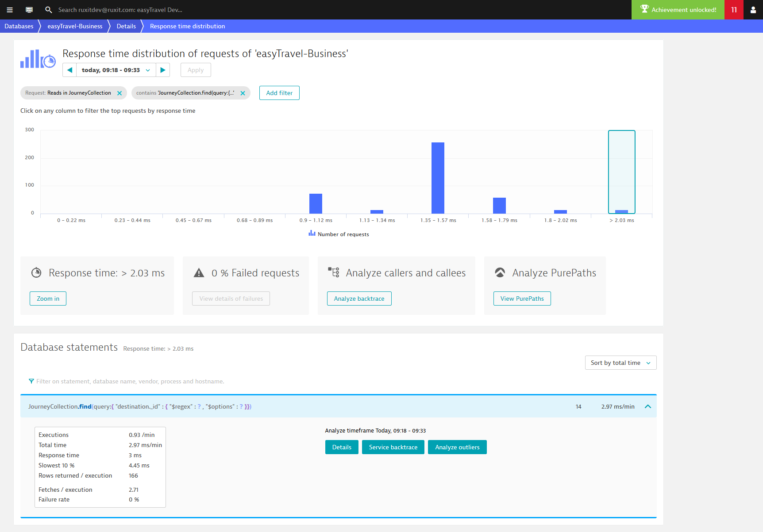Click the JourneyCollection.find statement text
This screenshot has height=532, width=763.
coord(140,406)
